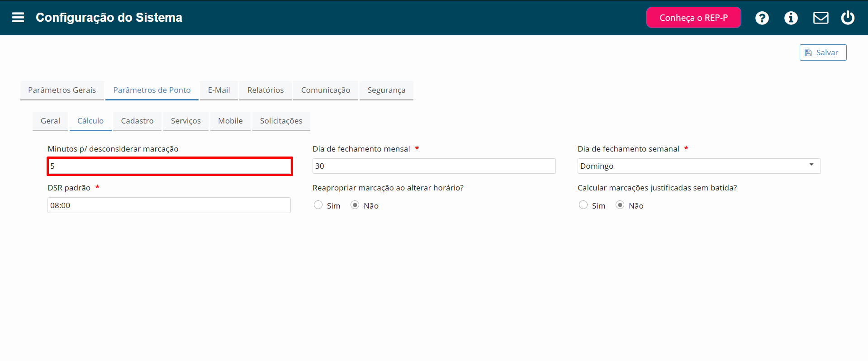
Task: Select Sim for Calcular marcações justificadas
Action: pos(583,205)
